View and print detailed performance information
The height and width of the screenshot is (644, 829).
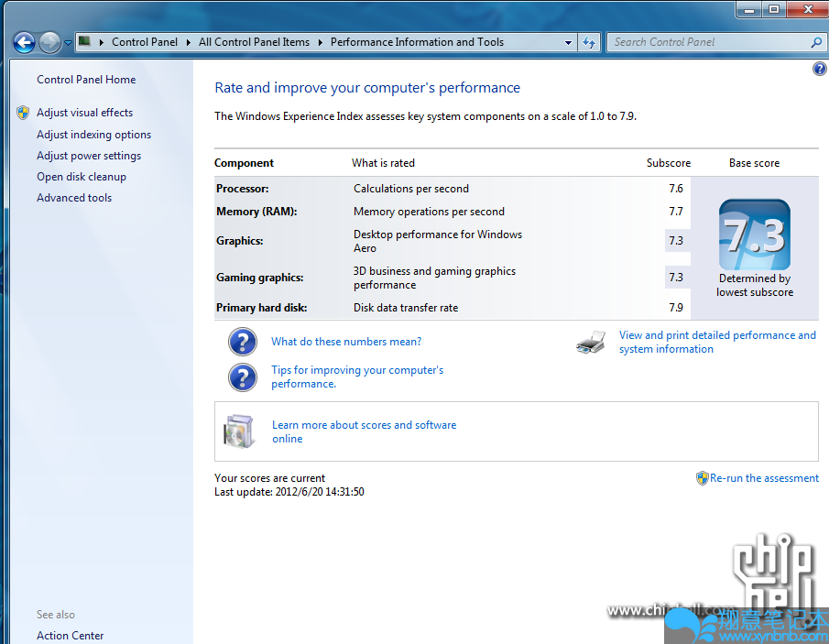tap(717, 342)
